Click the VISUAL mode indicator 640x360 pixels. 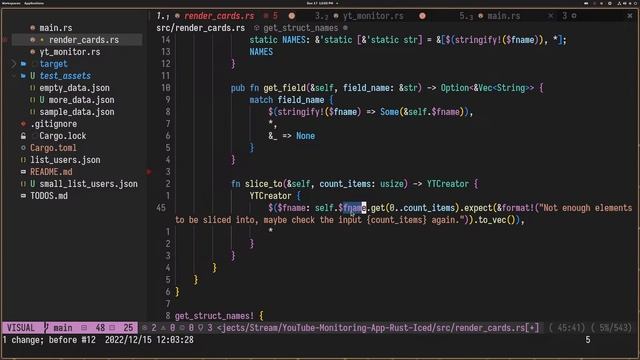tap(21, 328)
